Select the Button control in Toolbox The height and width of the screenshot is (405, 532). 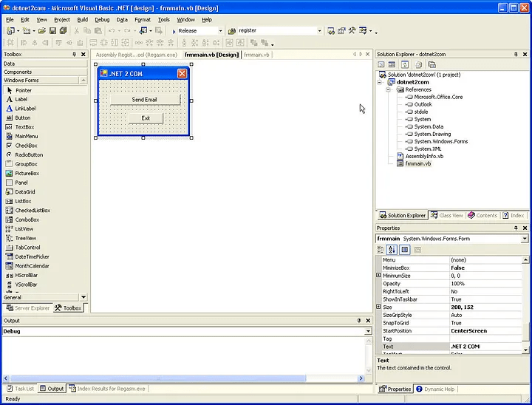pos(22,118)
